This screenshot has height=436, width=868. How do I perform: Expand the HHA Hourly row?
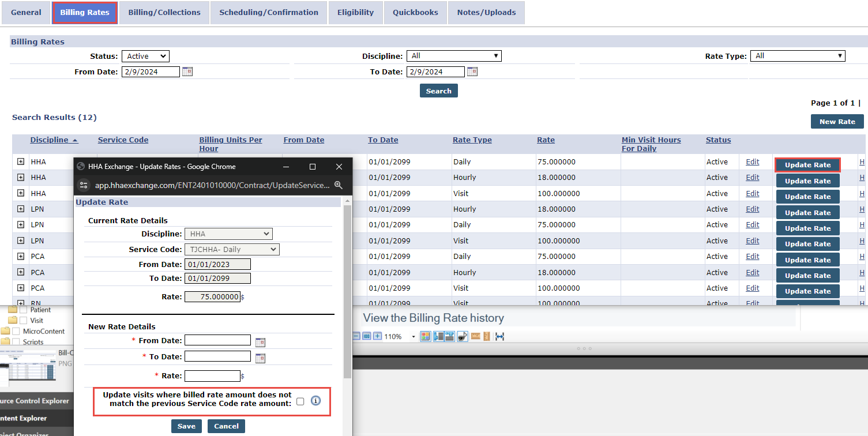21,178
